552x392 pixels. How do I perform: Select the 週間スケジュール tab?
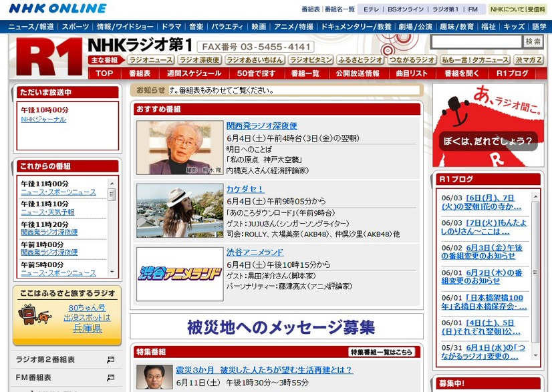[x=194, y=73]
